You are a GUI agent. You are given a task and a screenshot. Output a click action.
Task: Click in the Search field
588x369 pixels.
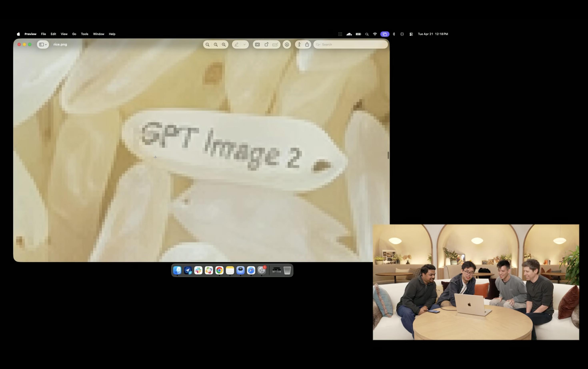pyautogui.click(x=352, y=44)
